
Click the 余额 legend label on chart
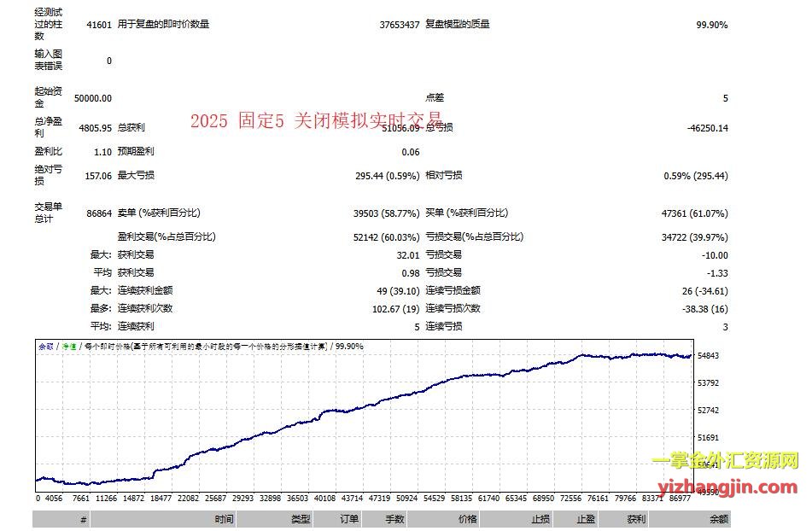45,347
